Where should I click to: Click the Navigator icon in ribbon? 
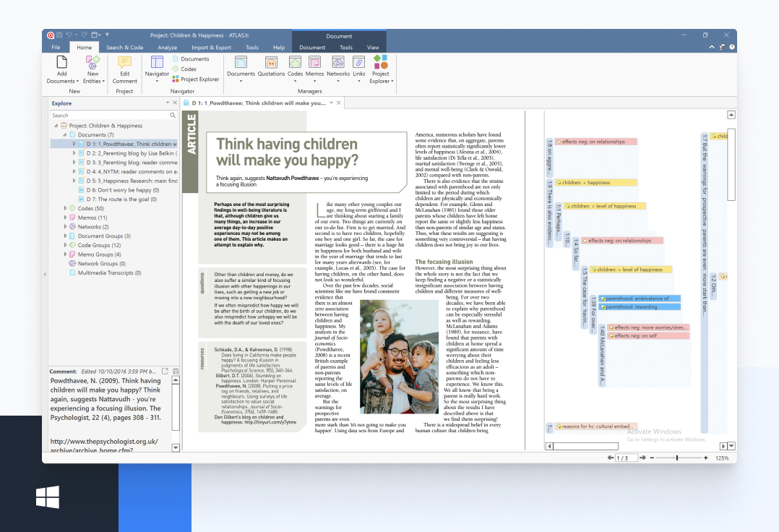click(157, 64)
